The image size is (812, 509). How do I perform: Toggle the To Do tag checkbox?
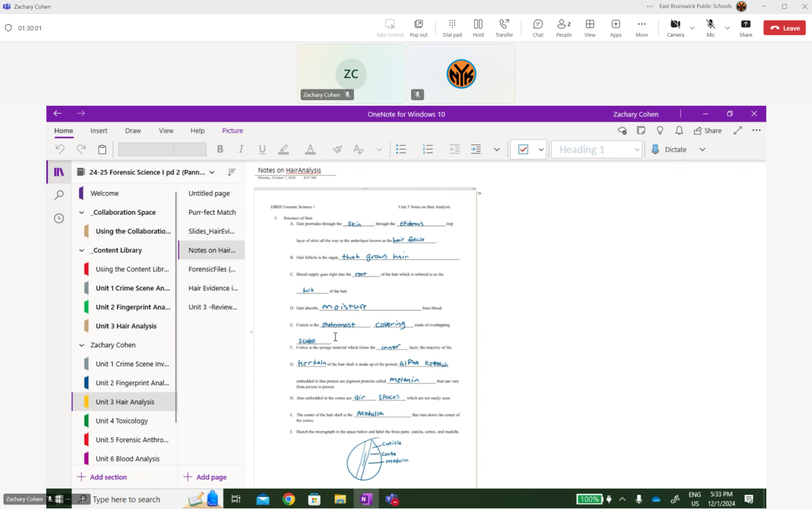pos(523,150)
